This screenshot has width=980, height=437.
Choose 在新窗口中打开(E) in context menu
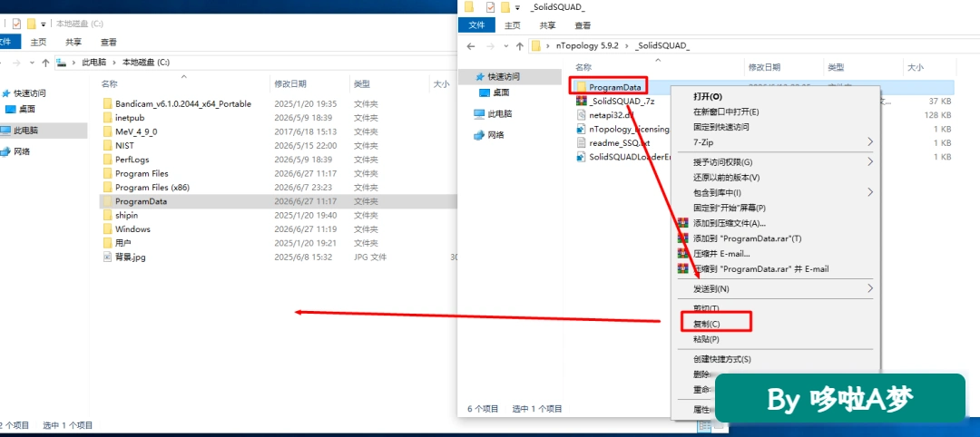[726, 112]
